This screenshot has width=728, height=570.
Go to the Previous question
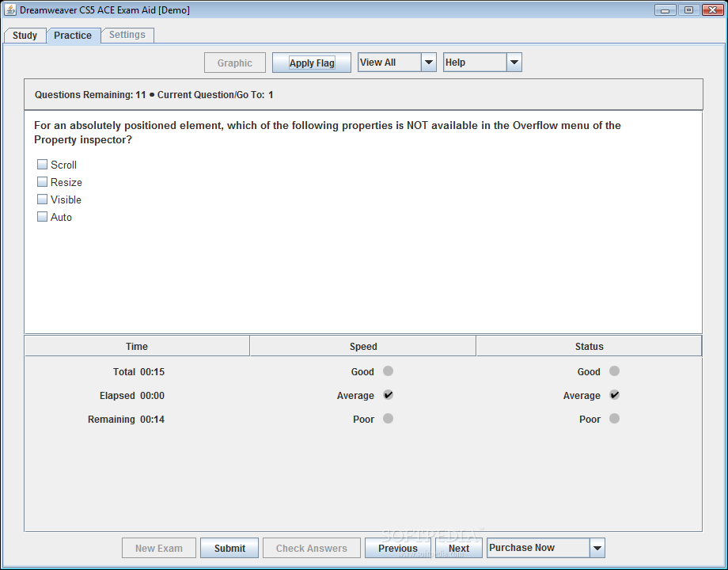398,548
